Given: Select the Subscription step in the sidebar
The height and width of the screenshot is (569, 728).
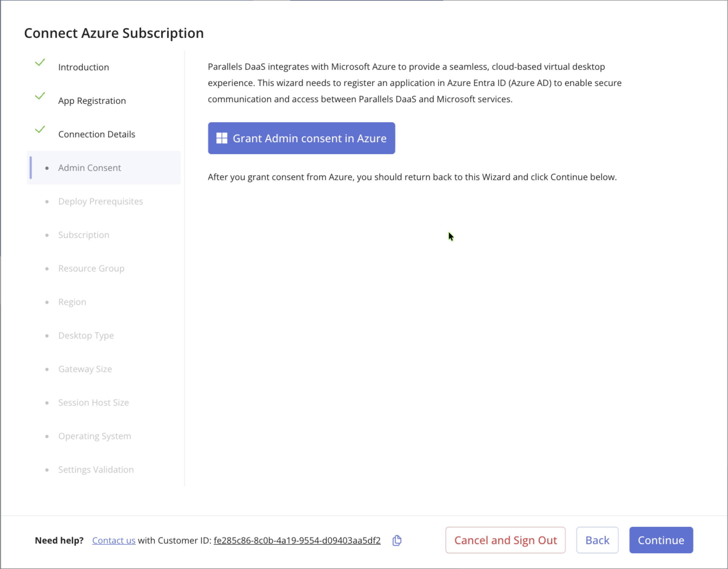Looking at the screenshot, I should point(84,235).
